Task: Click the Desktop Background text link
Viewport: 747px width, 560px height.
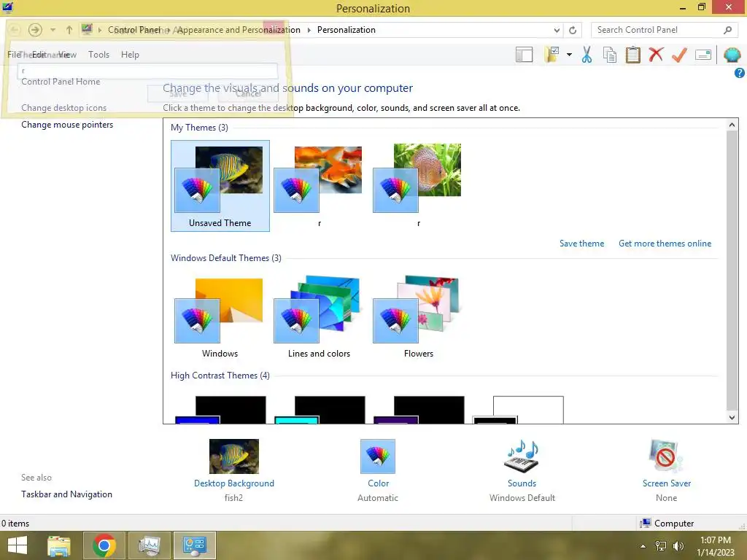Action: 234,483
